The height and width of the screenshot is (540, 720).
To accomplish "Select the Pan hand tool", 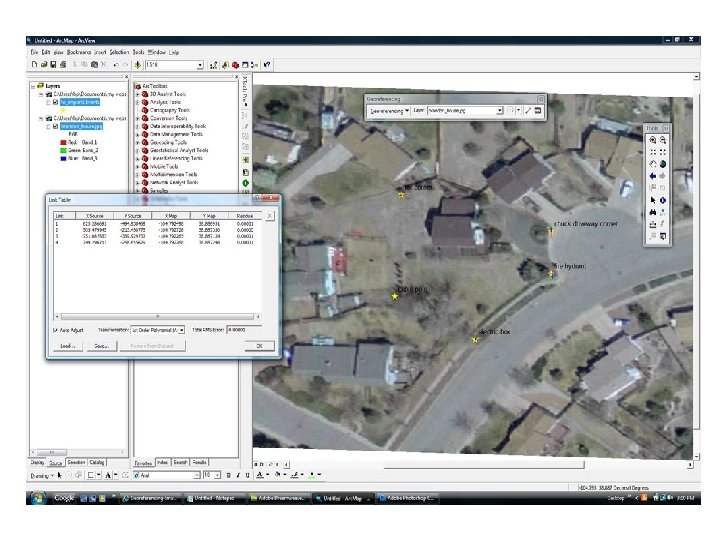I will tap(652, 164).
